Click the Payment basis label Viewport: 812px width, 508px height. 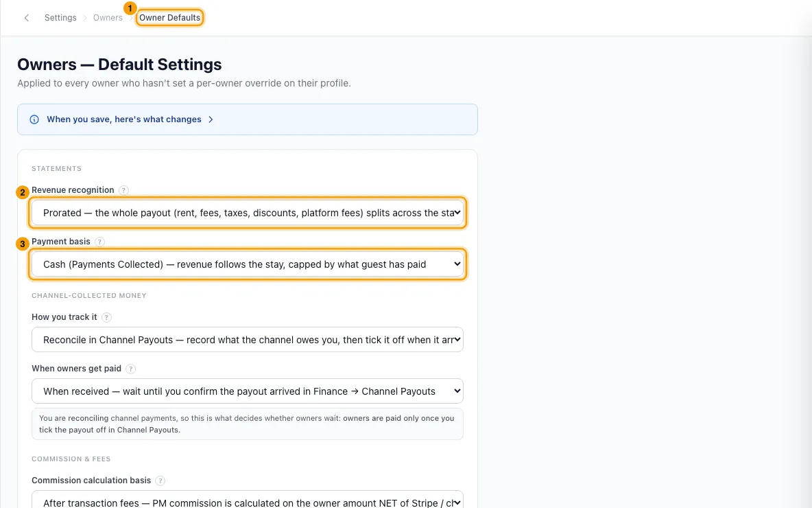tap(60, 242)
